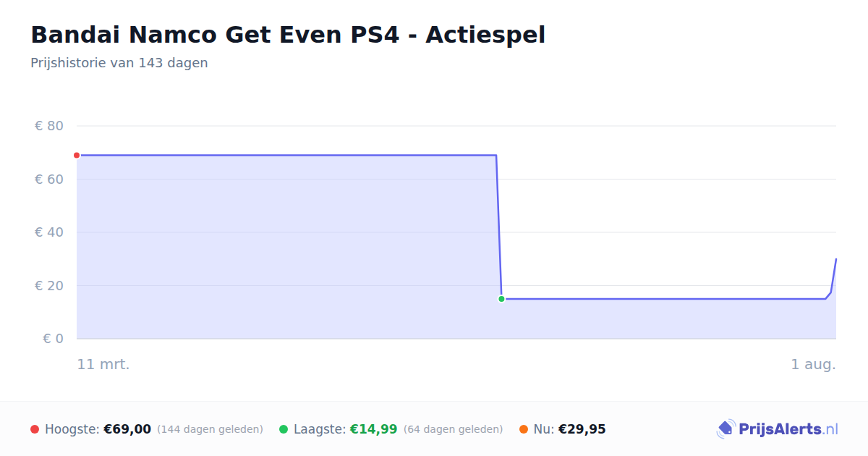Click the 11 mrt. start date label
The width and height of the screenshot is (868, 456).
[x=103, y=365]
